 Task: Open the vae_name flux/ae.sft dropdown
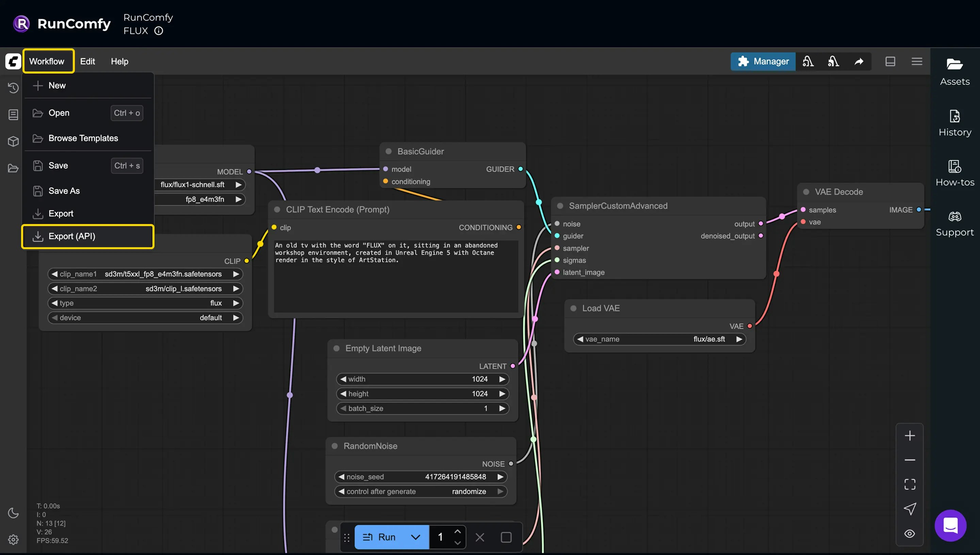click(660, 339)
